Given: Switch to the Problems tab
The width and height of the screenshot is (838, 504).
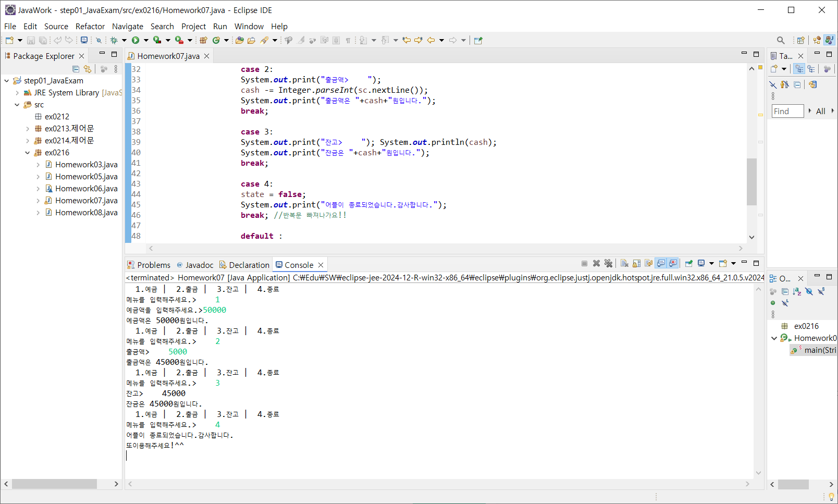Looking at the screenshot, I should [149, 265].
